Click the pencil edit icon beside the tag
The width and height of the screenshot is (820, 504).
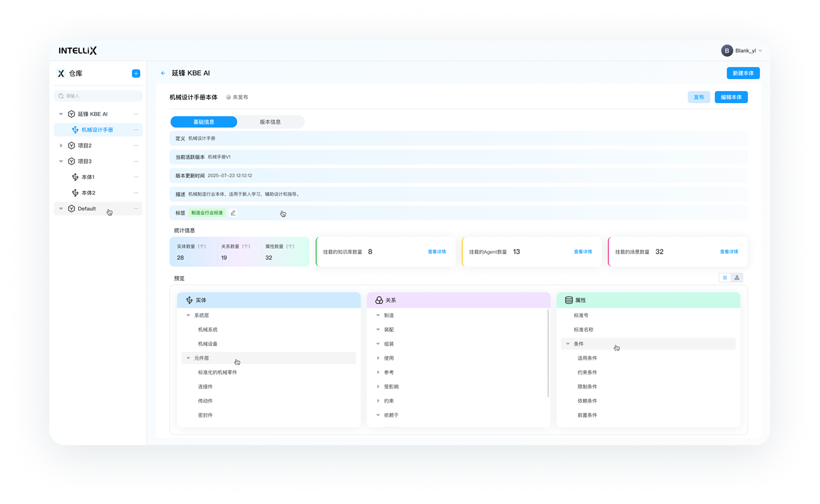point(233,213)
